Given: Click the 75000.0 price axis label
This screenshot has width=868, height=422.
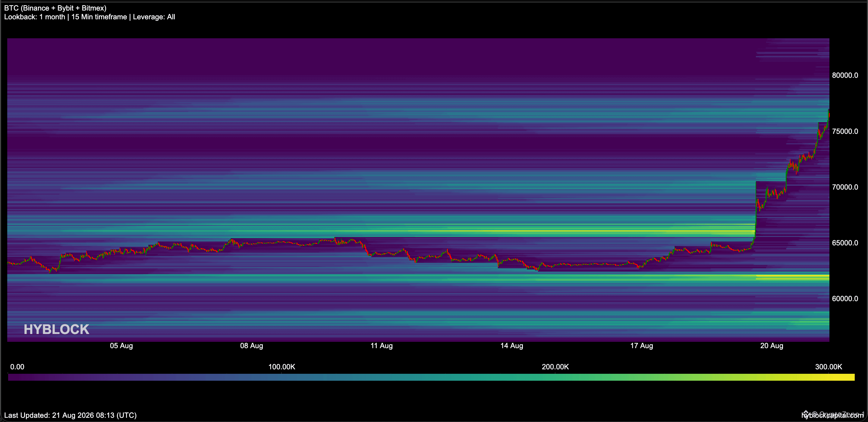Looking at the screenshot, I should click(845, 131).
